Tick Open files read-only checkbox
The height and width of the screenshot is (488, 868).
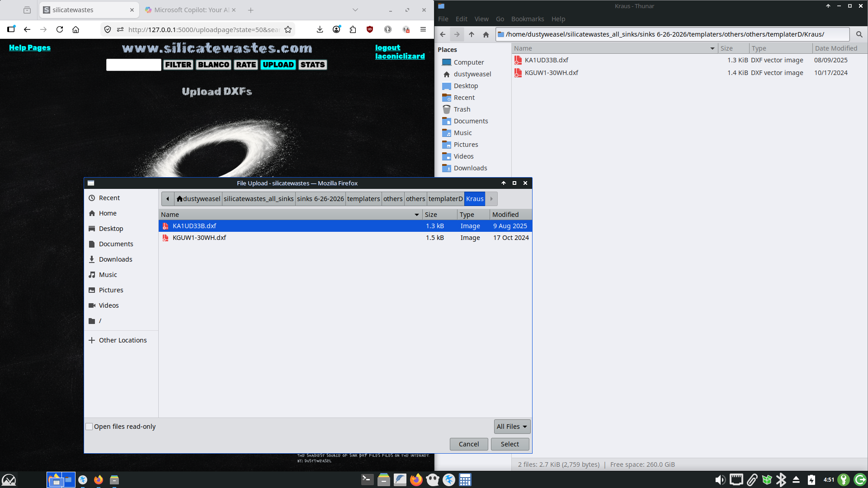pos(90,427)
